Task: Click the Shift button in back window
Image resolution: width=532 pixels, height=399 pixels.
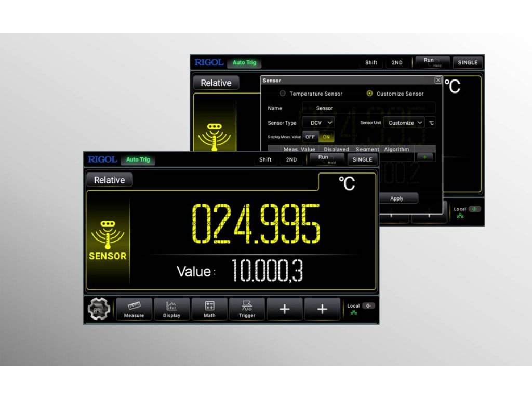Action: coord(371,62)
